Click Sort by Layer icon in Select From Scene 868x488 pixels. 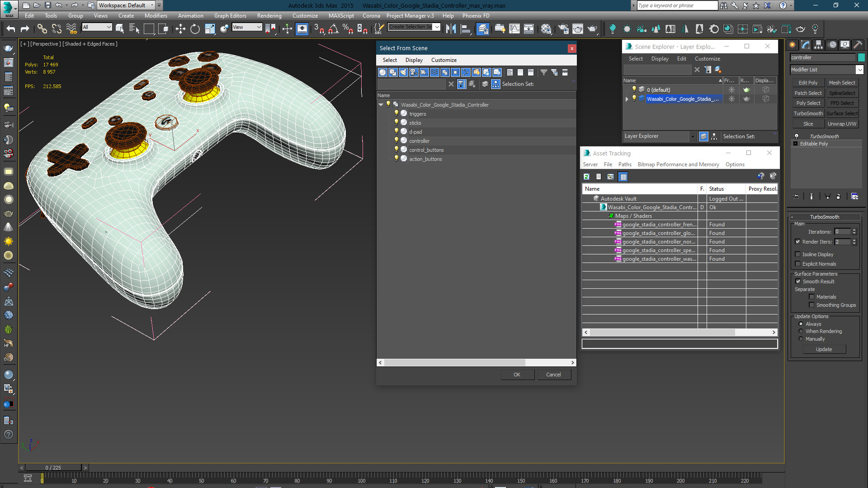pyautogui.click(x=485, y=84)
